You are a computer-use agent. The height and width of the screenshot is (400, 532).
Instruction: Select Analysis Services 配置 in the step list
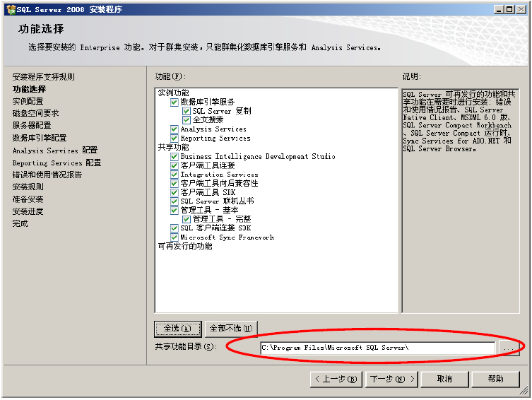pyautogui.click(x=55, y=150)
